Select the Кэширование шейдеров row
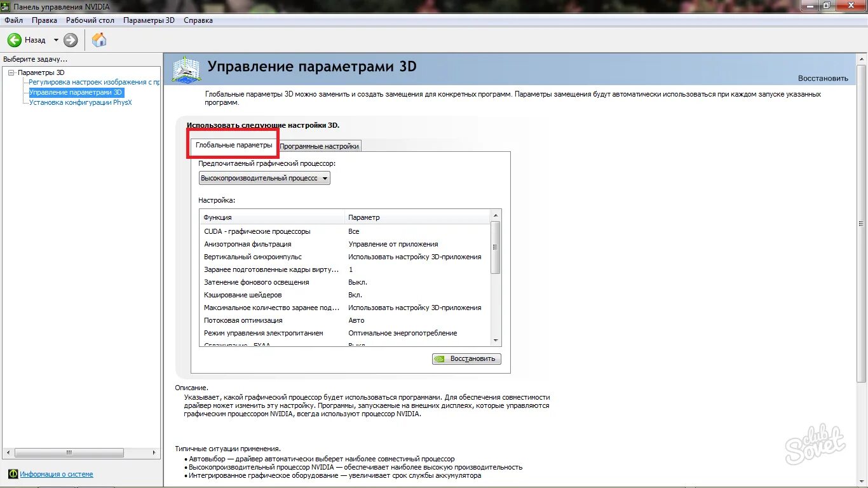Screen dimensions: 868x488 click(x=345, y=295)
